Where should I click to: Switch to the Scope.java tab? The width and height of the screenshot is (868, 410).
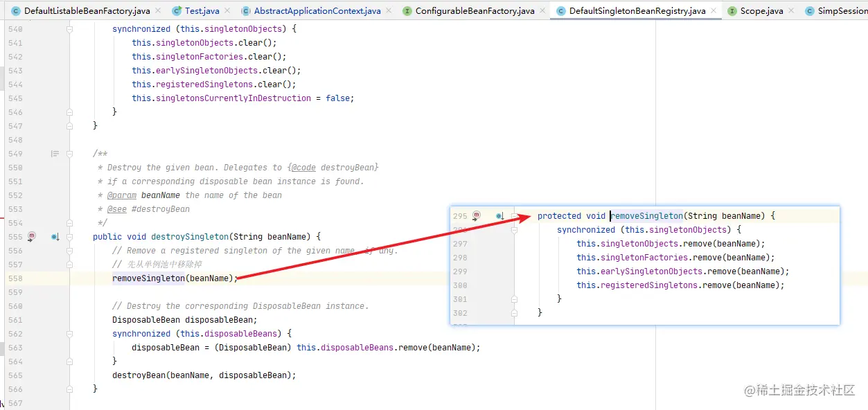coord(761,11)
